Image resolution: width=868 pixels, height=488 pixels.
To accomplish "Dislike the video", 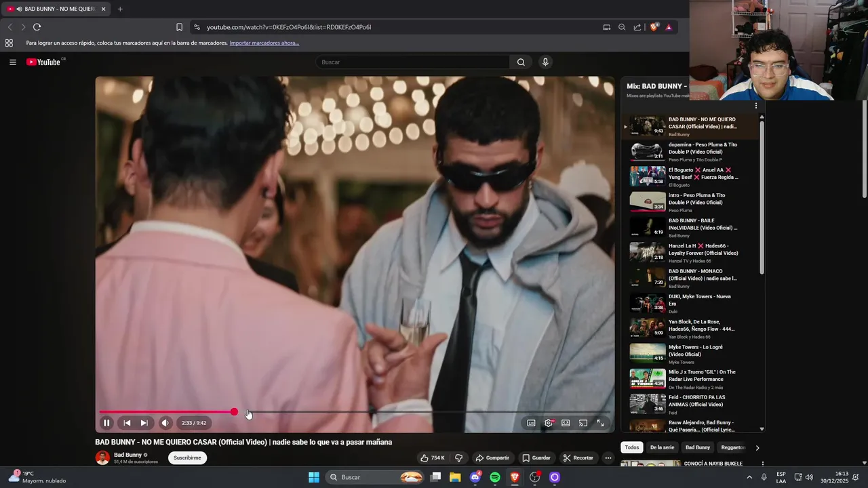I will point(458,457).
